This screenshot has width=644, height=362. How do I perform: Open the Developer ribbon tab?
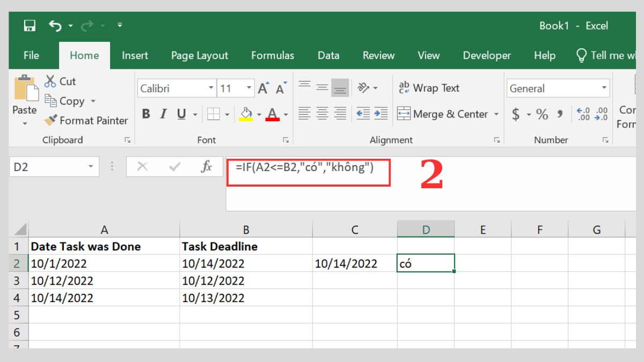487,55
